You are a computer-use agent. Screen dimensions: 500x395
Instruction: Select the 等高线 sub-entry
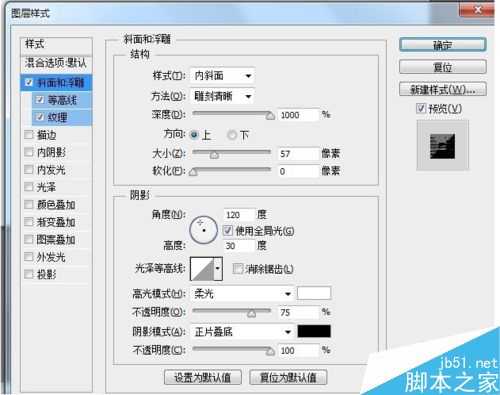(62, 100)
